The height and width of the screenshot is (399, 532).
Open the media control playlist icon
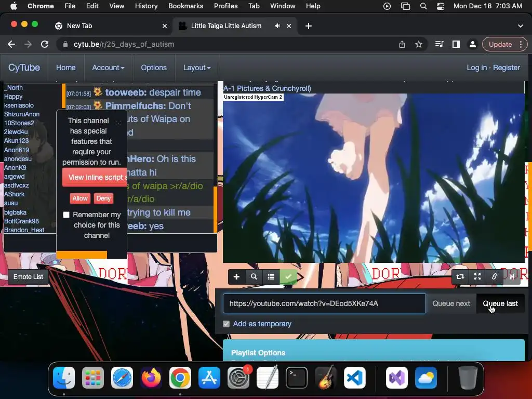click(440, 44)
